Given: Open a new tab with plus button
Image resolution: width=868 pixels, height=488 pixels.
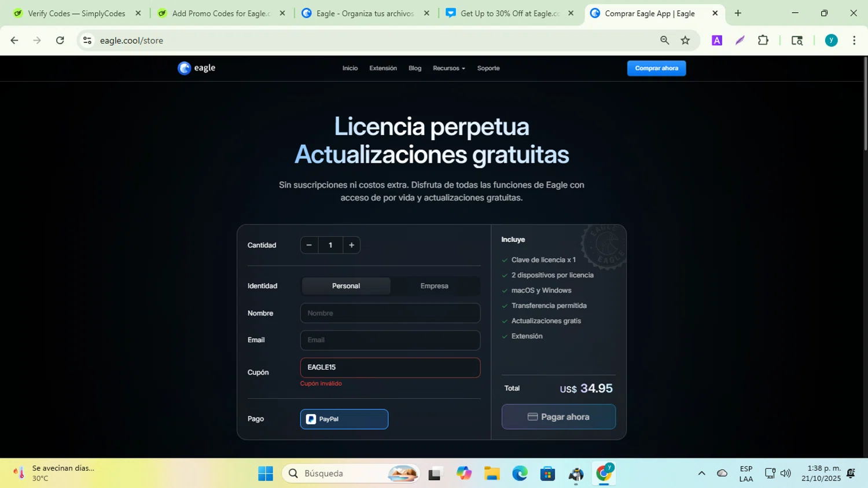Looking at the screenshot, I should point(738,13).
